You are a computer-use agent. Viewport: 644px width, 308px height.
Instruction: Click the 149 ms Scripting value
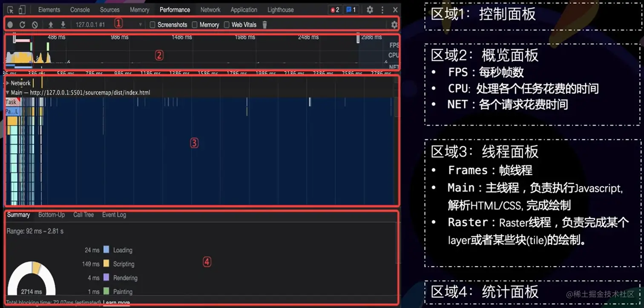click(91, 264)
